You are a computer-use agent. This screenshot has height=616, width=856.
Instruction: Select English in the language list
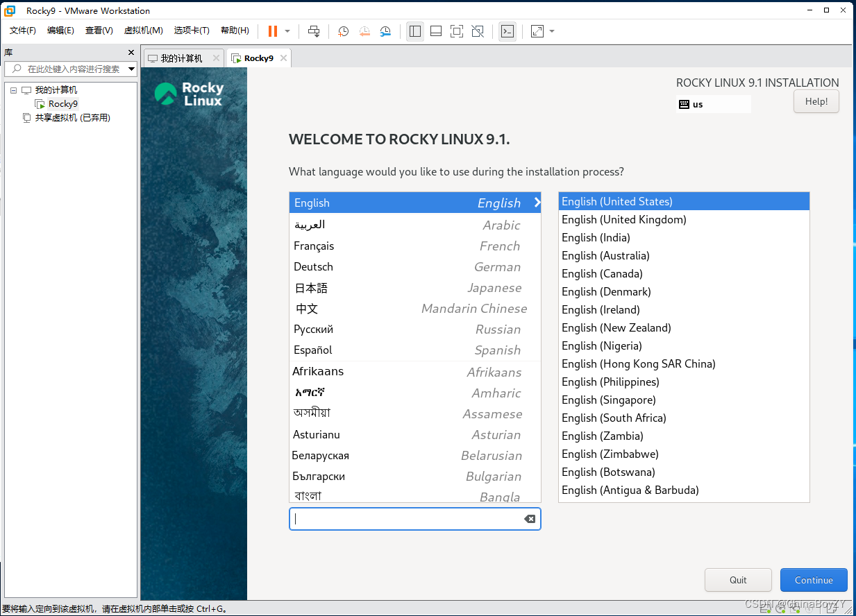[x=415, y=203]
